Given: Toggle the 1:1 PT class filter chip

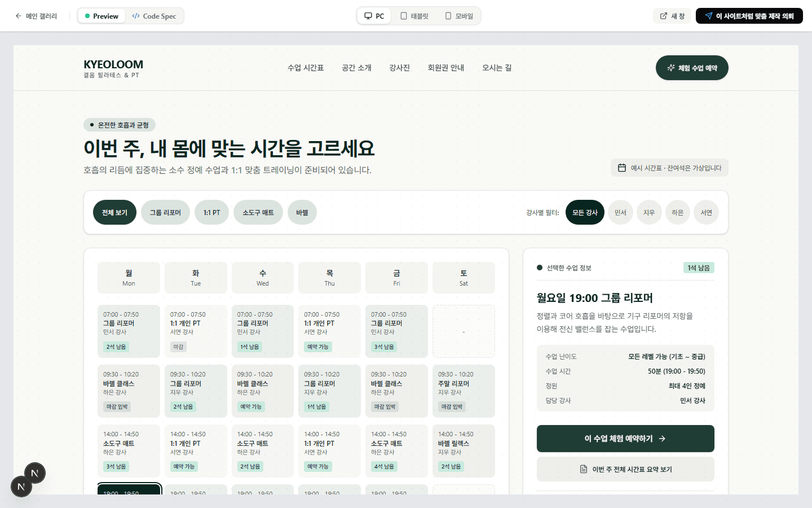Looking at the screenshot, I should (212, 212).
